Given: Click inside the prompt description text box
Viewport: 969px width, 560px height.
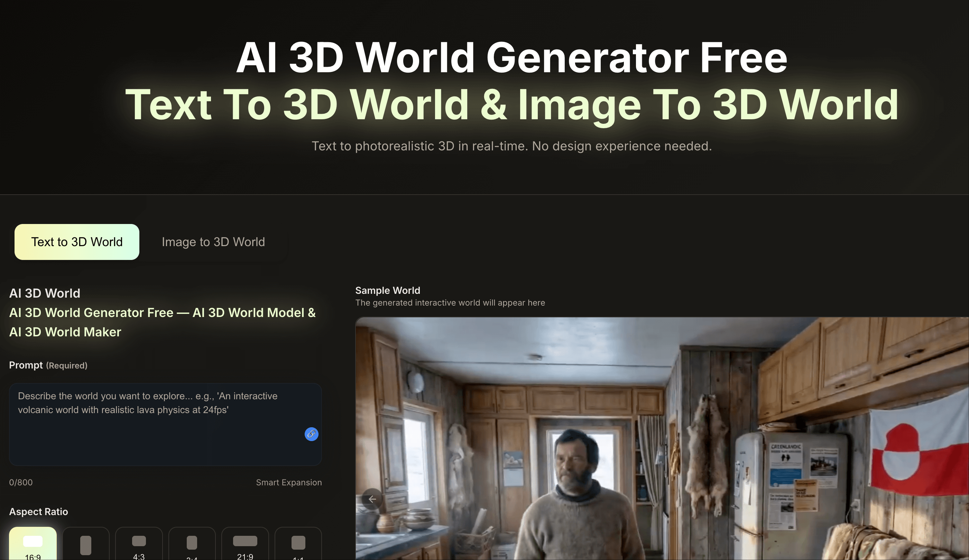Looking at the screenshot, I should tap(165, 423).
